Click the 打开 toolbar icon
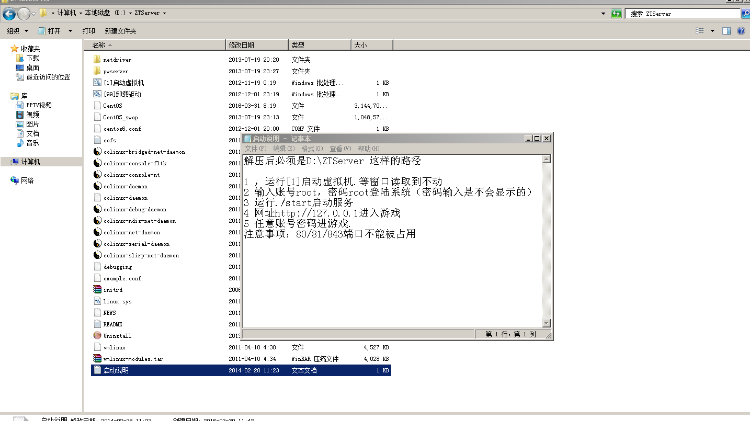 (x=42, y=31)
